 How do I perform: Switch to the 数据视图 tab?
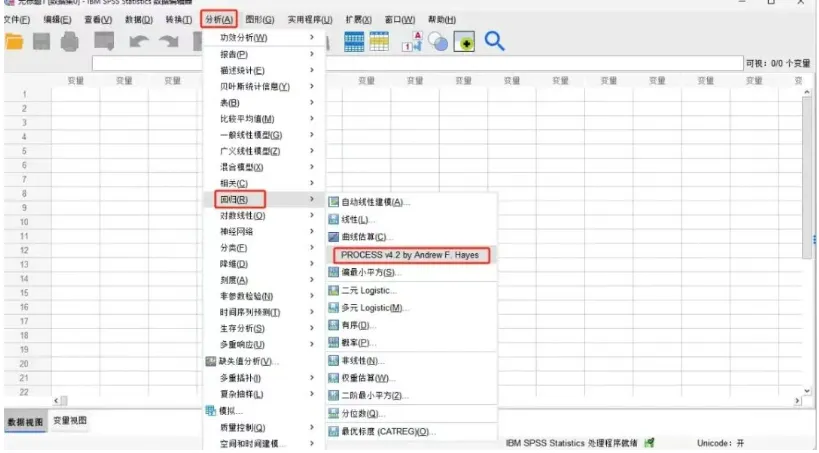(x=25, y=422)
